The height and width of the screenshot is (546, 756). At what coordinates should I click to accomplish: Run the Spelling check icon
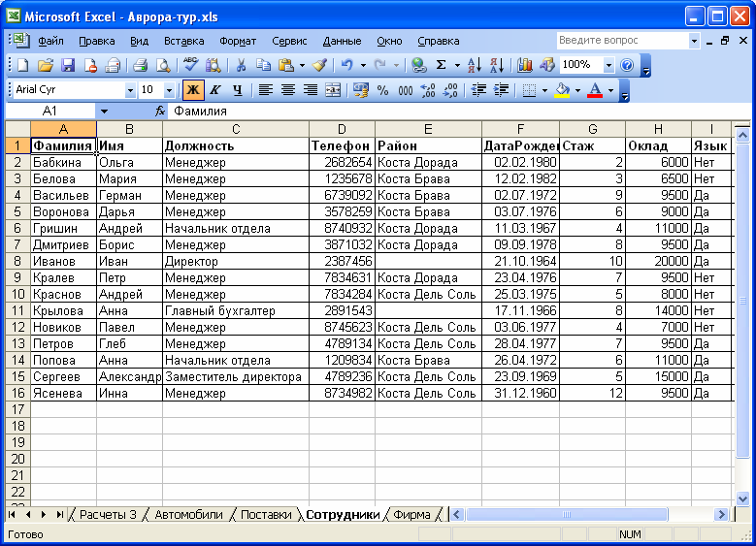click(191, 65)
